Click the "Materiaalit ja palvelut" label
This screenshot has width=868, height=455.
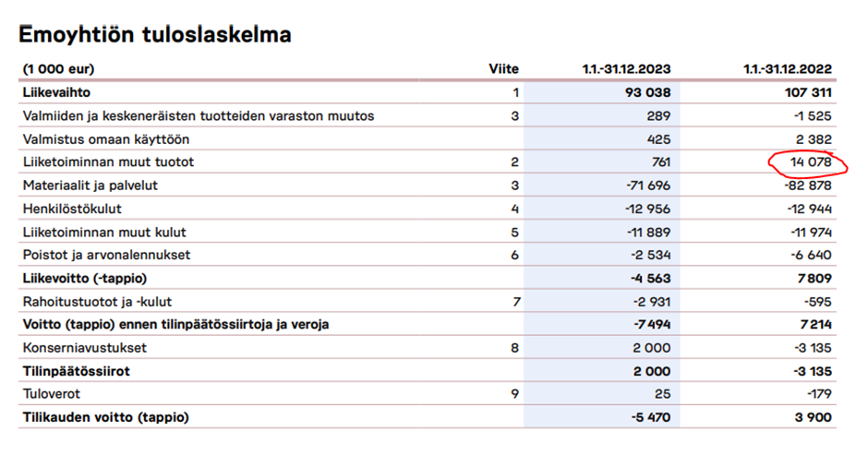[90, 186]
